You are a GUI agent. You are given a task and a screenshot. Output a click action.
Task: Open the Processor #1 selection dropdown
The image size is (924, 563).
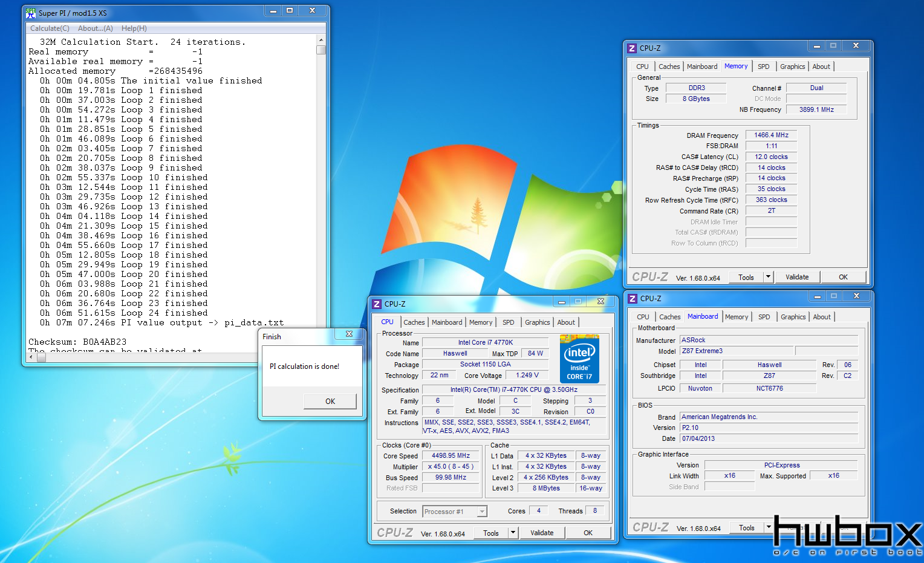coord(454,512)
